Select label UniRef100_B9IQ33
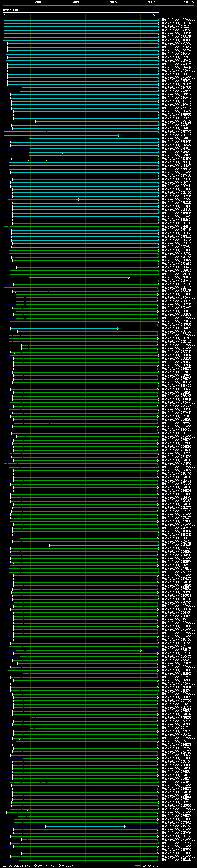This screenshot has height=868, width=197. 177,206
